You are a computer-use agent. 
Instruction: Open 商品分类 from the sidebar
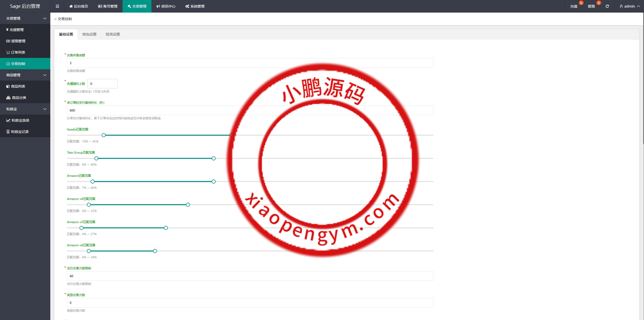(x=16, y=97)
